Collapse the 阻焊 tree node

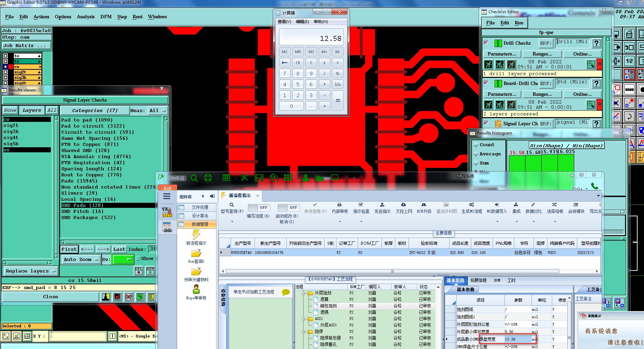pos(304,332)
